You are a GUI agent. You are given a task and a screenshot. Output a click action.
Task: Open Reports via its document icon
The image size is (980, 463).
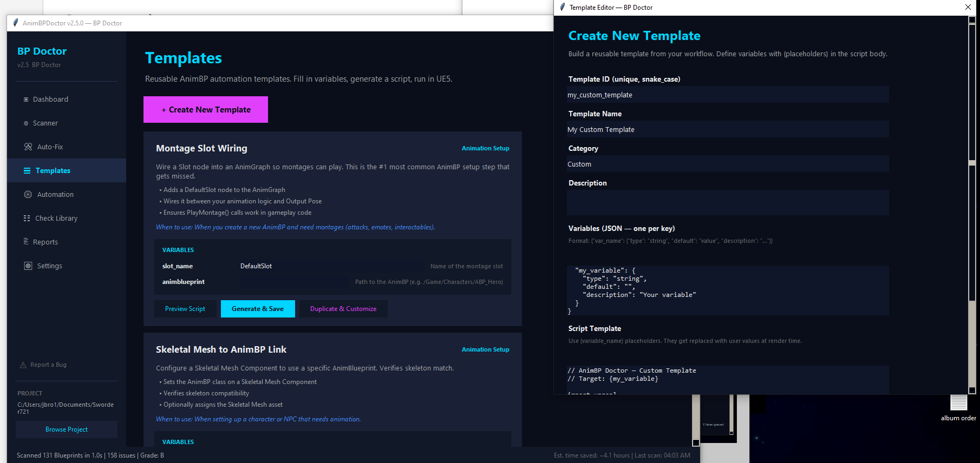pyautogui.click(x=26, y=242)
